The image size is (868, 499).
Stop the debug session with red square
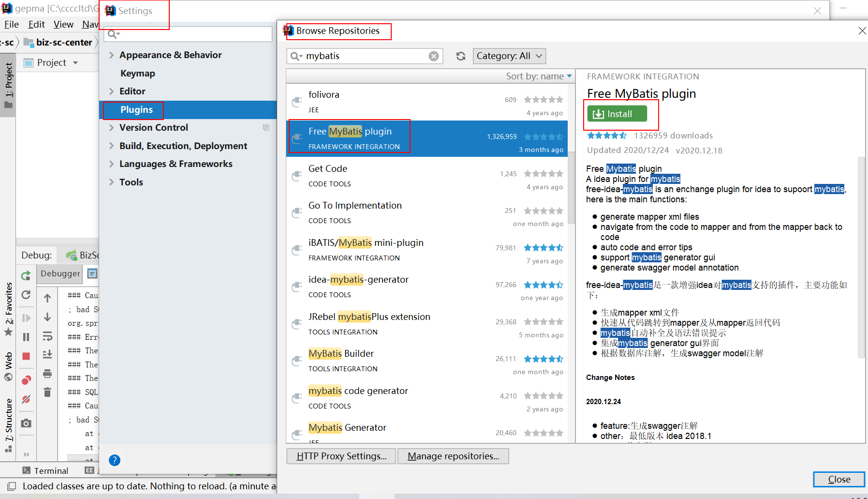pyautogui.click(x=26, y=356)
